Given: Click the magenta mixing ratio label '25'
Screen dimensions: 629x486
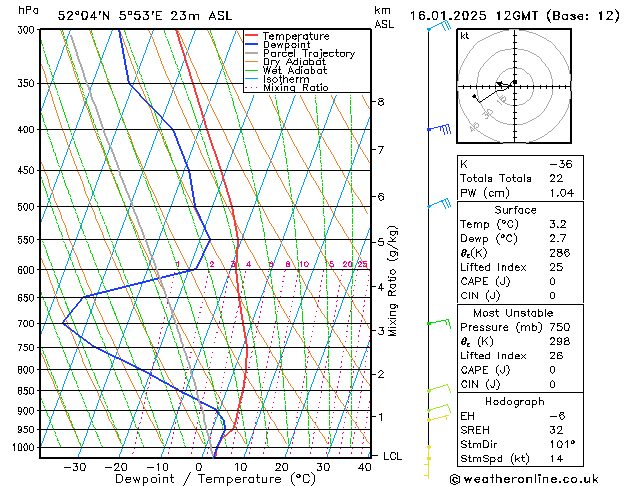Looking at the screenshot, I should [x=362, y=264].
